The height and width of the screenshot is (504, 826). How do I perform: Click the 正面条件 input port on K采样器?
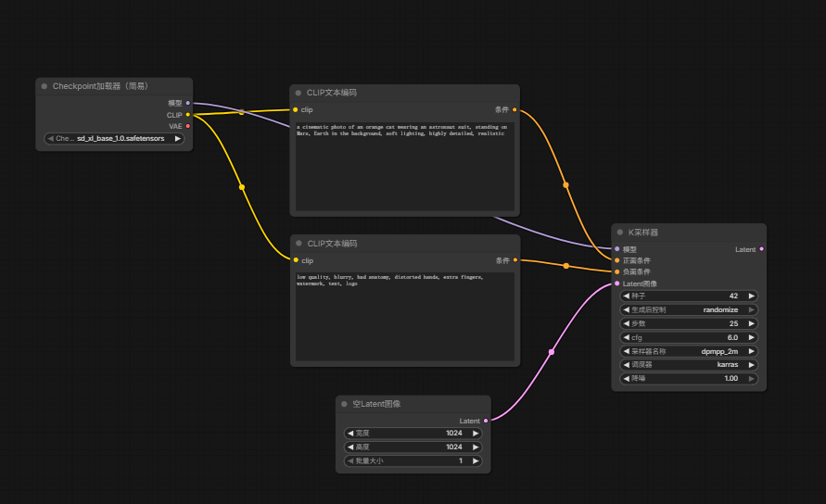click(617, 260)
